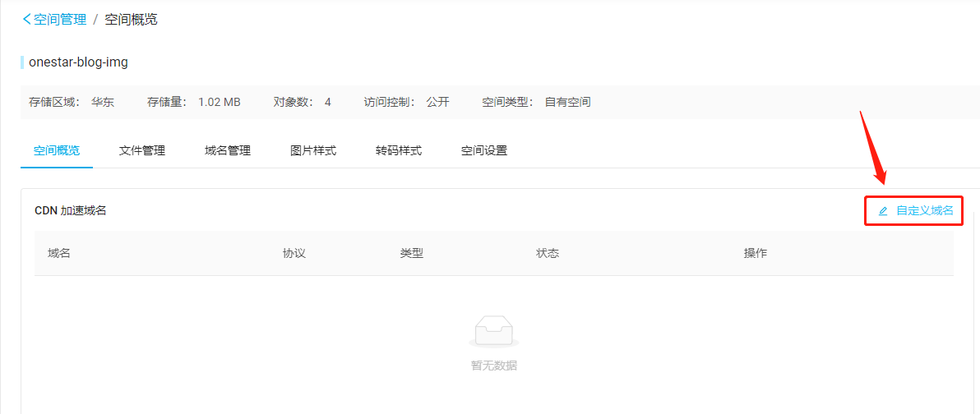Click the 状态 column header

click(x=548, y=253)
